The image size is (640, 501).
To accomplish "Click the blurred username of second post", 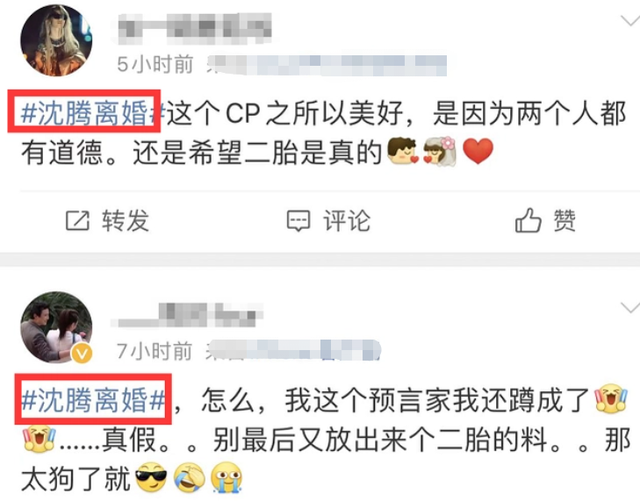I will [x=187, y=315].
